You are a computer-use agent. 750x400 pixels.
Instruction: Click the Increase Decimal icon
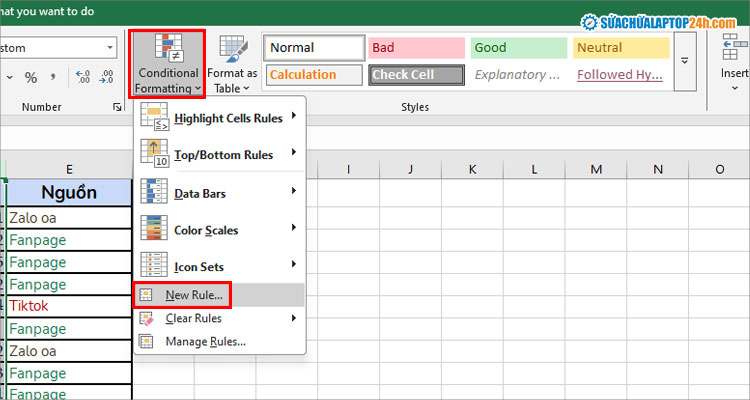click(83, 77)
